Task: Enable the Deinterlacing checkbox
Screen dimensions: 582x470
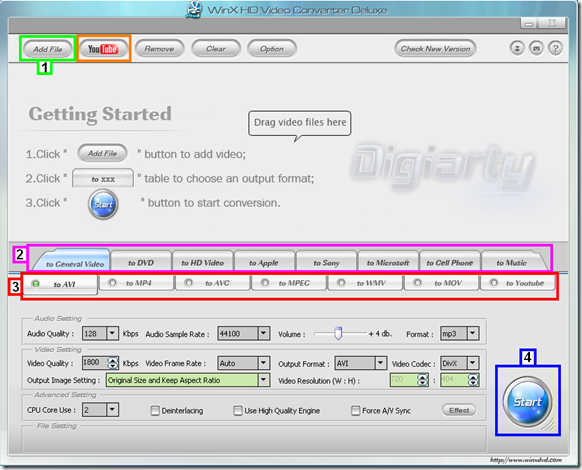Action: pos(155,411)
